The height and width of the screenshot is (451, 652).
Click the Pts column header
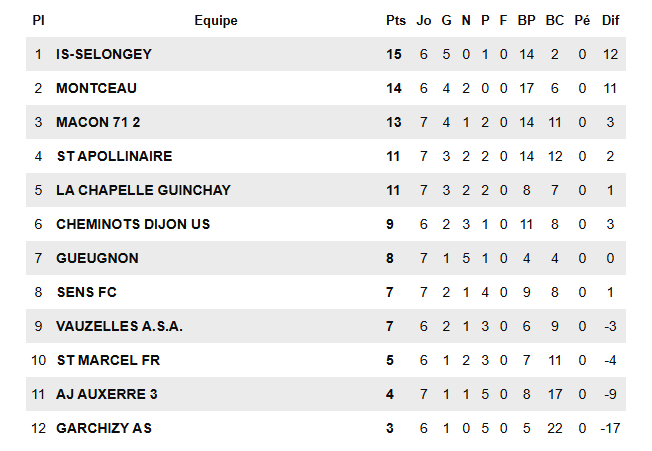[395, 20]
